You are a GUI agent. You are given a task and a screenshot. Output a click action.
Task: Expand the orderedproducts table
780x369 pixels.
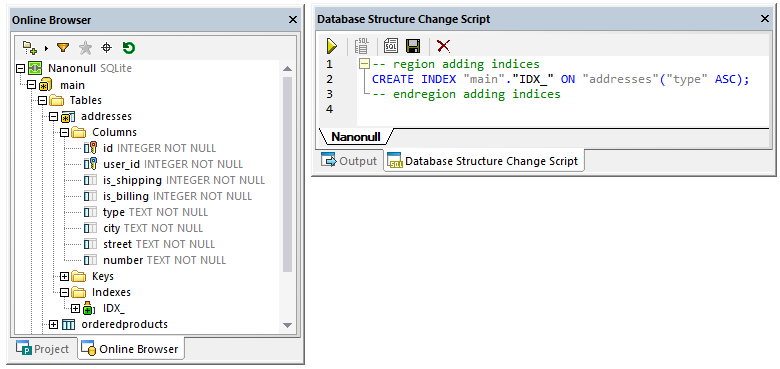pyautogui.click(x=54, y=325)
